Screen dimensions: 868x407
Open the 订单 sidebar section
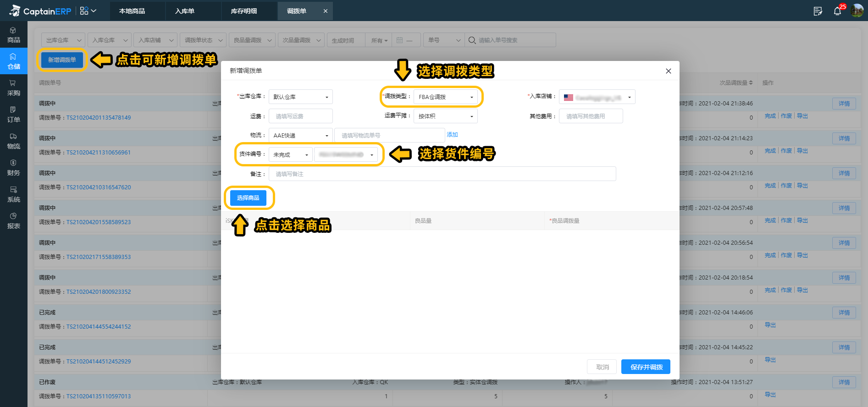coord(13,115)
